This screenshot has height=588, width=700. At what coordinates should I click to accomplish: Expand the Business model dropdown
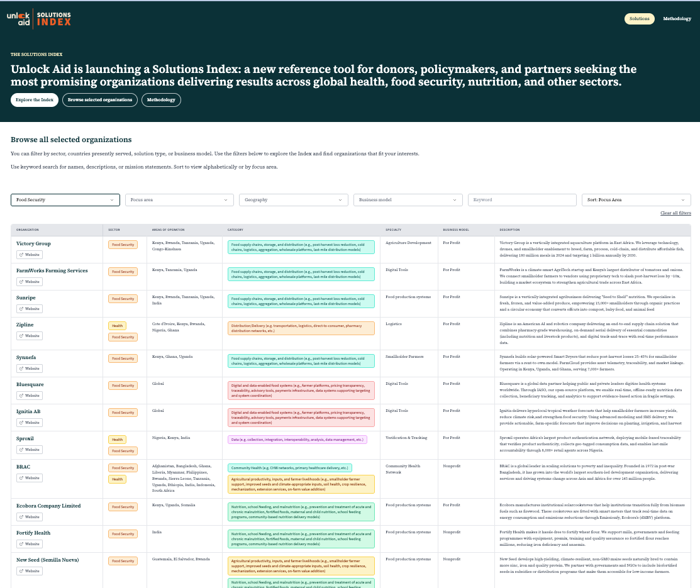click(x=408, y=200)
